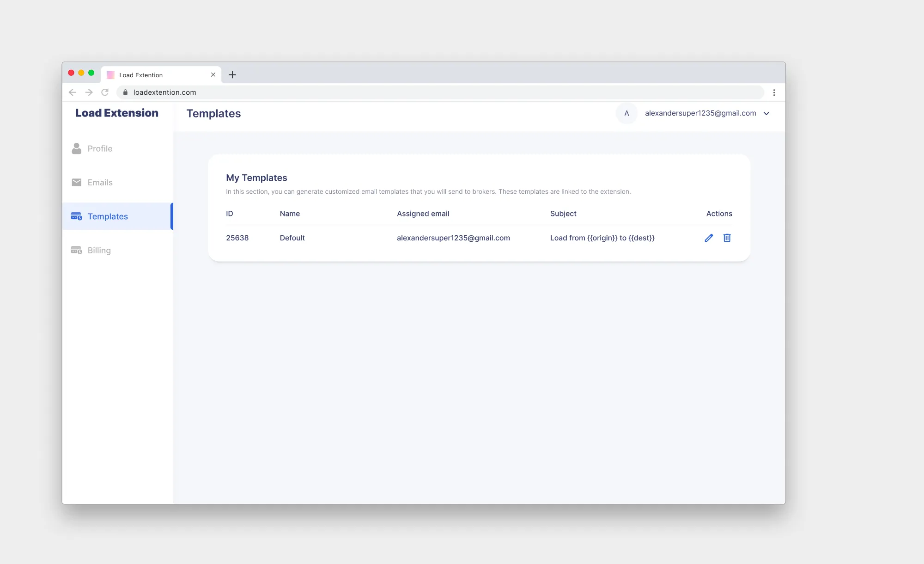Click the Profile person icon in sidebar
Screen dimensions: 924x564
[x=77, y=148]
